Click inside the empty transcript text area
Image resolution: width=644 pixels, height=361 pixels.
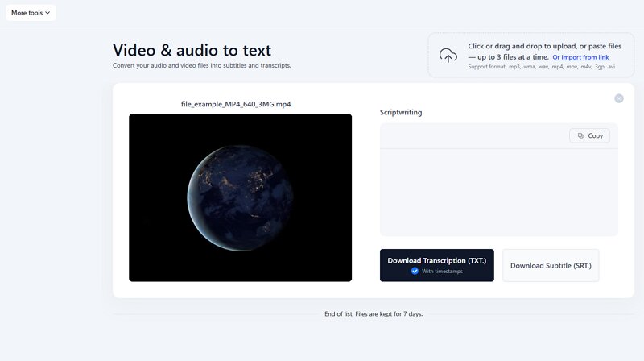(x=498, y=192)
